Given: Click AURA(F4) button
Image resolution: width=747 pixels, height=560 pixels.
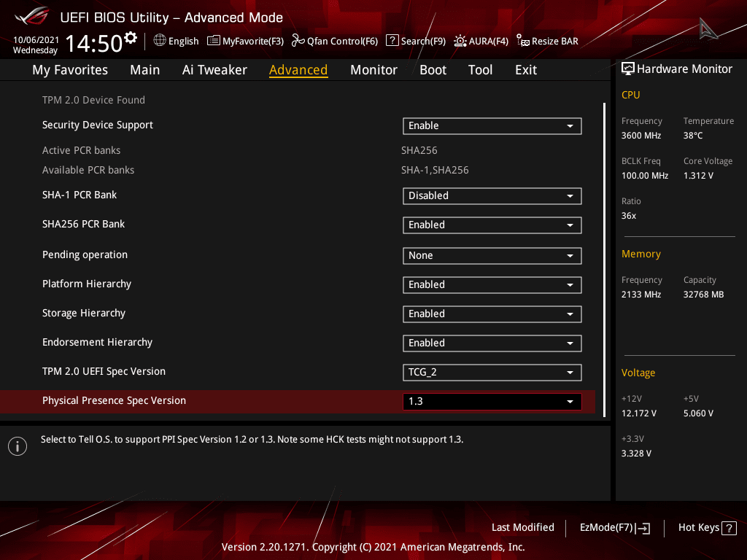Looking at the screenshot, I should [x=481, y=41].
